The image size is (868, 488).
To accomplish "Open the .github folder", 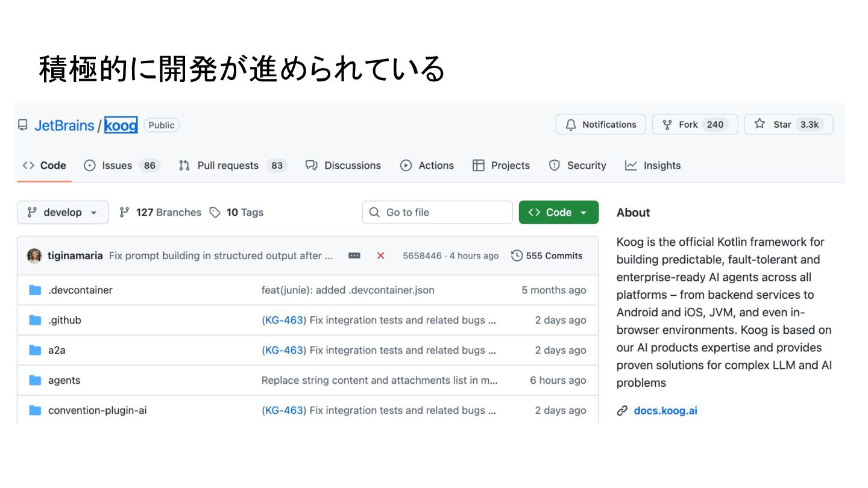I will click(64, 320).
